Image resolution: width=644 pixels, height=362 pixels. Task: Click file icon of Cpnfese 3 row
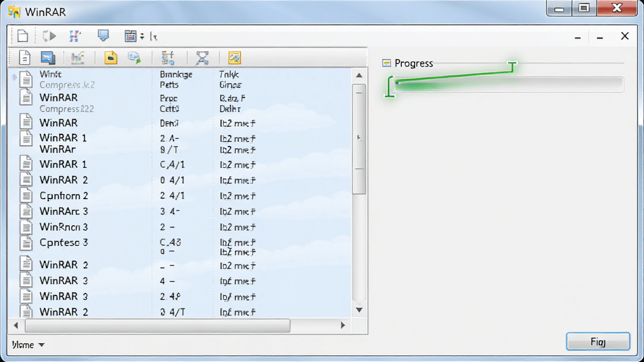26,243
